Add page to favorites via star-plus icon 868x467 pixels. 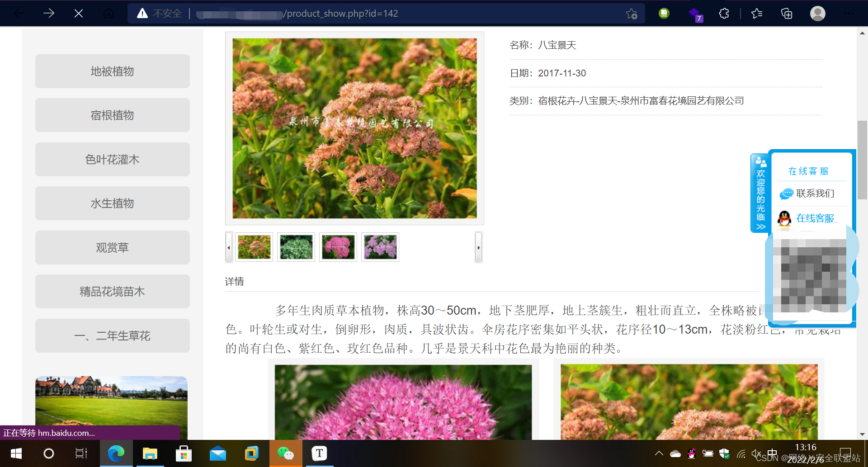click(x=632, y=14)
